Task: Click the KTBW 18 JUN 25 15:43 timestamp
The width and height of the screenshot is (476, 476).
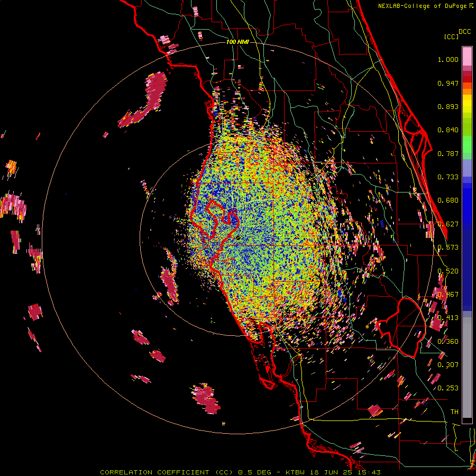Action: 333,472
